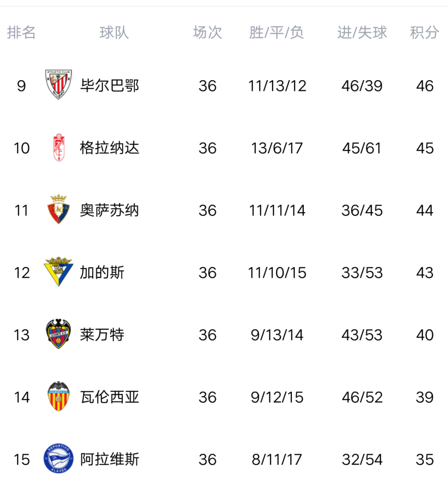Open the Levante club badge
The height and width of the screenshot is (480, 448).
tap(59, 334)
